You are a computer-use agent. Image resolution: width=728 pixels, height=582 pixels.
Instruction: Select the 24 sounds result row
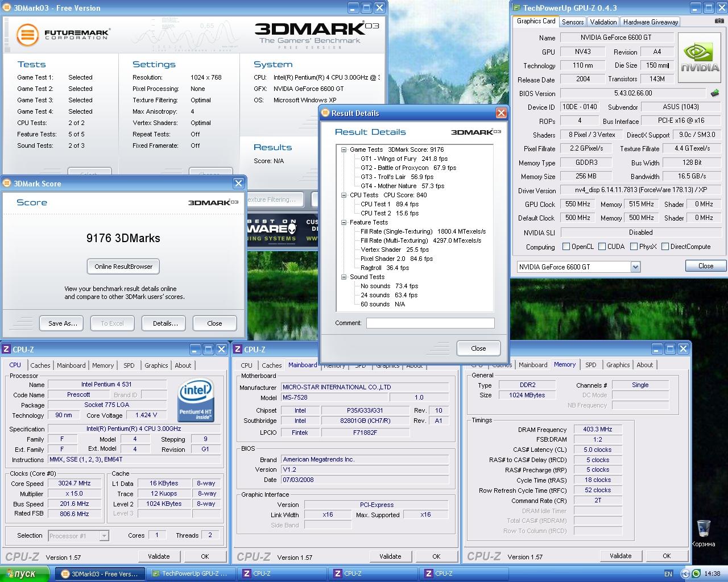pyautogui.click(x=388, y=295)
